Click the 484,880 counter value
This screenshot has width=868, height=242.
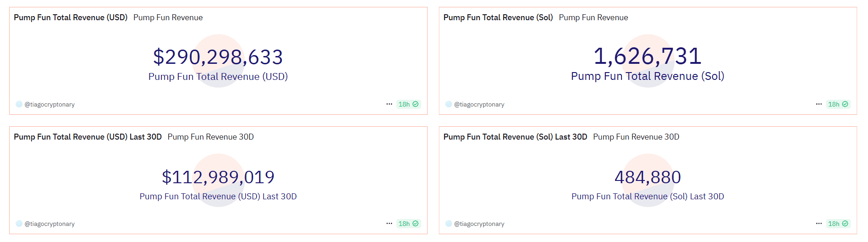[648, 177]
